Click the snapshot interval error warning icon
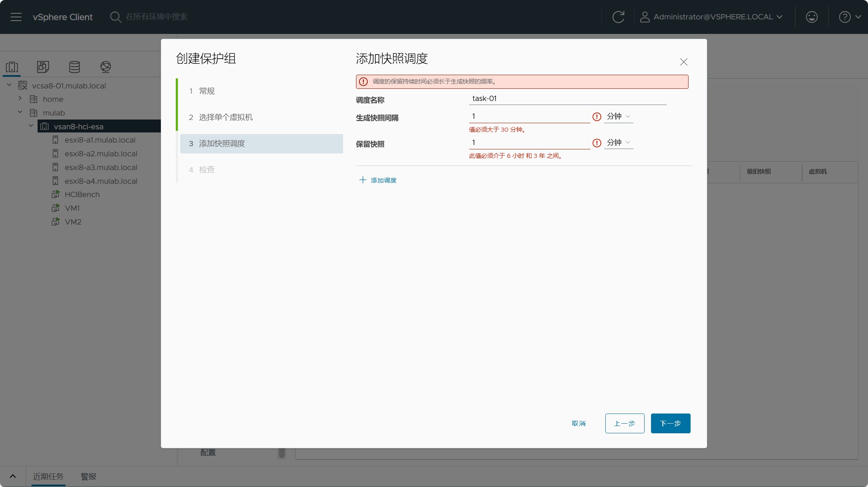The image size is (868, 487). tap(597, 117)
